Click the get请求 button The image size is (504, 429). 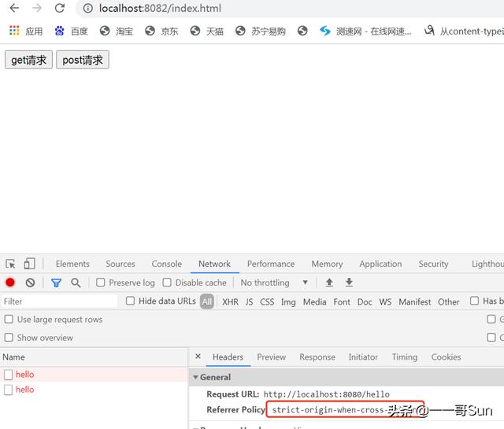pyautogui.click(x=28, y=60)
